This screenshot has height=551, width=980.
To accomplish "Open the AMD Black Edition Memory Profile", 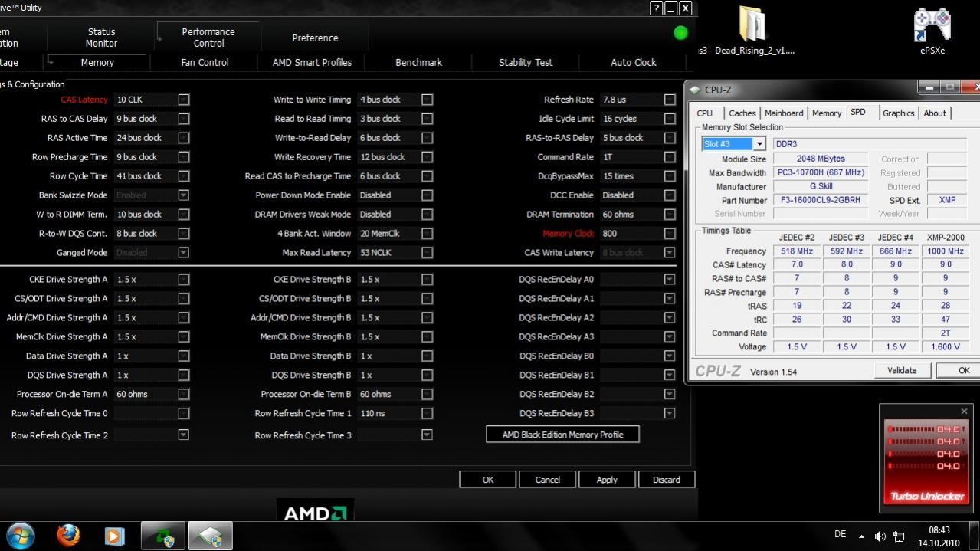I will [x=562, y=435].
